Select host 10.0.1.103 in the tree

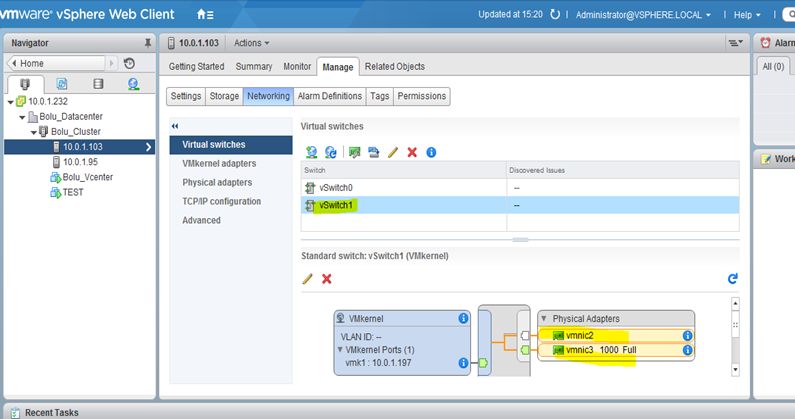click(80, 147)
